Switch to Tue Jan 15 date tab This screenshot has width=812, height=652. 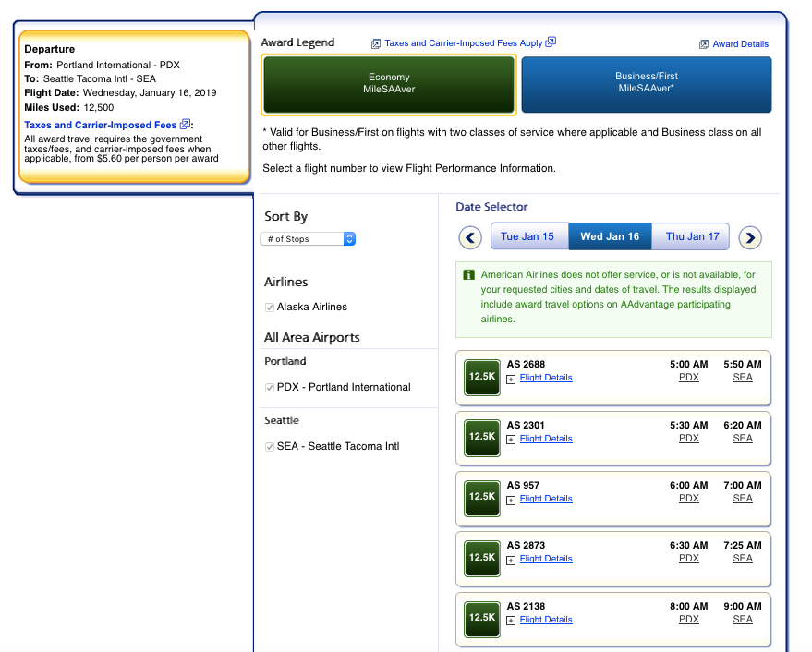coord(527,237)
